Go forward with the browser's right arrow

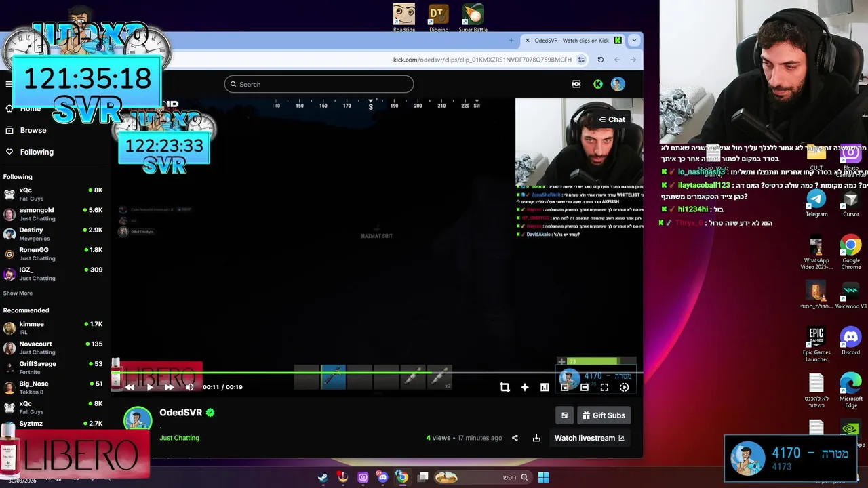click(x=633, y=60)
